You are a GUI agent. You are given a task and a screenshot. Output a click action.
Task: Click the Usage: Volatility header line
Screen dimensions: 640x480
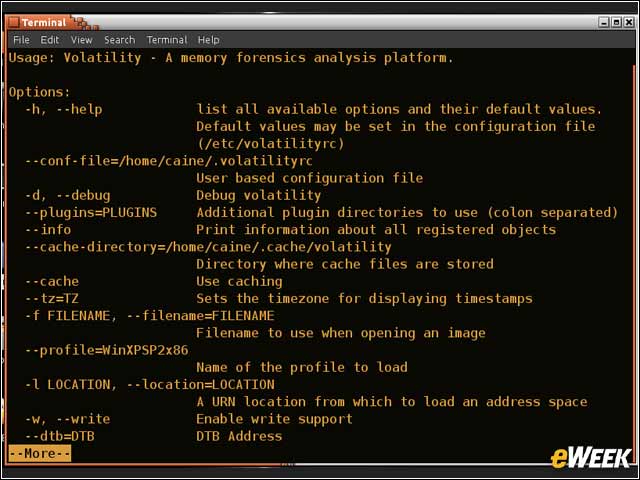[231, 58]
